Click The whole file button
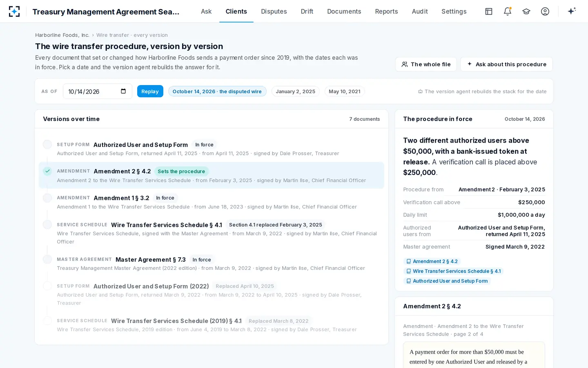Screen dimensions: 588x368 (x=426, y=64)
